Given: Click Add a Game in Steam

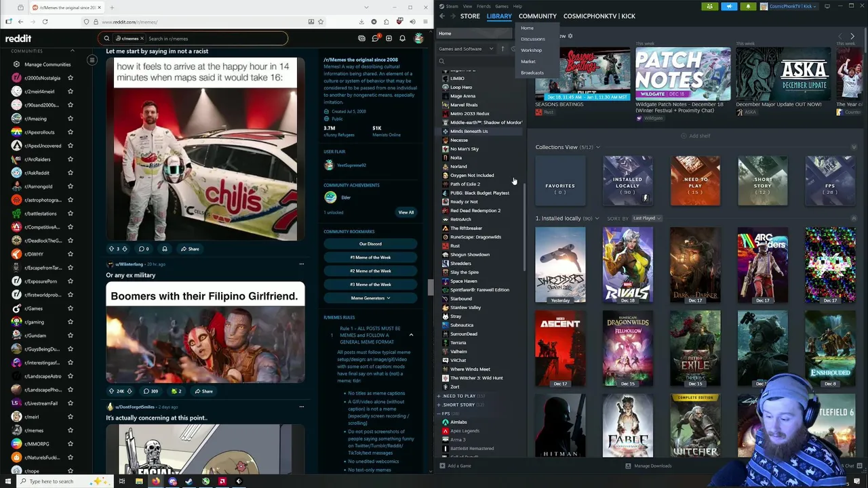Looking at the screenshot, I should point(455,466).
